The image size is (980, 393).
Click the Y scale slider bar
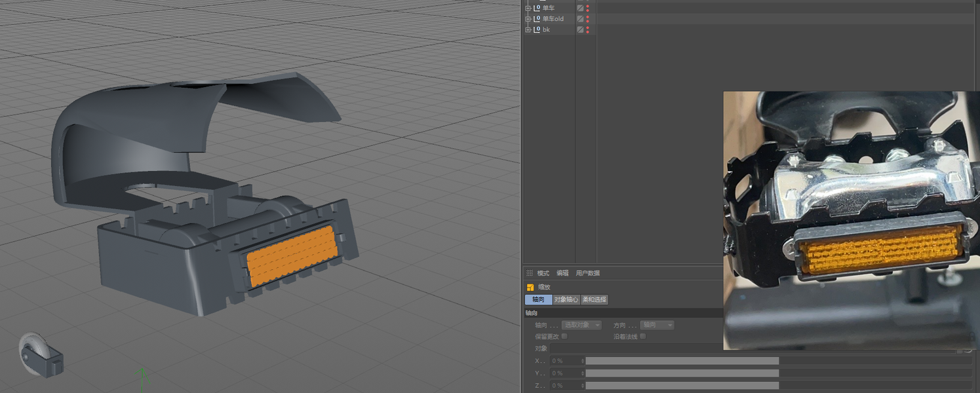779,373
